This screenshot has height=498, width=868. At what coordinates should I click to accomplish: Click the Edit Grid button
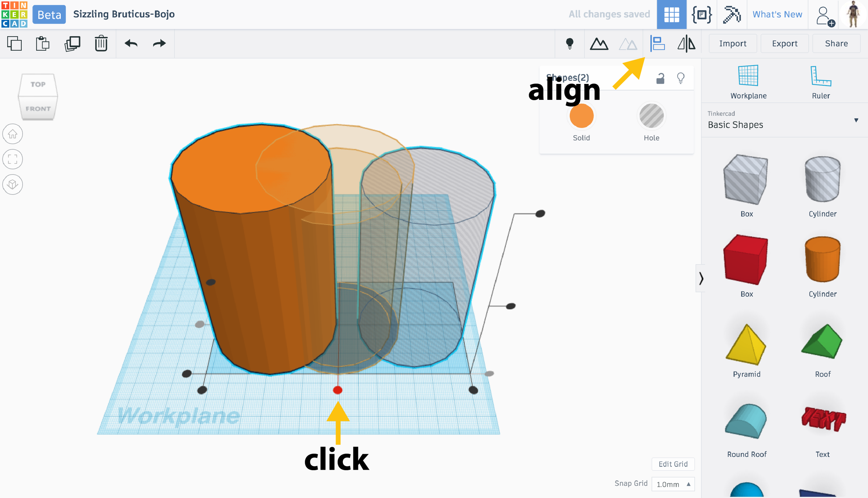click(673, 464)
